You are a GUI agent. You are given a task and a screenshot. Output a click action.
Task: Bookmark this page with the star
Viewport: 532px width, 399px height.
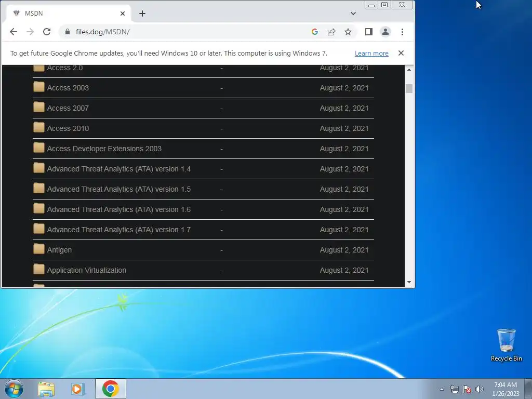pyautogui.click(x=348, y=32)
